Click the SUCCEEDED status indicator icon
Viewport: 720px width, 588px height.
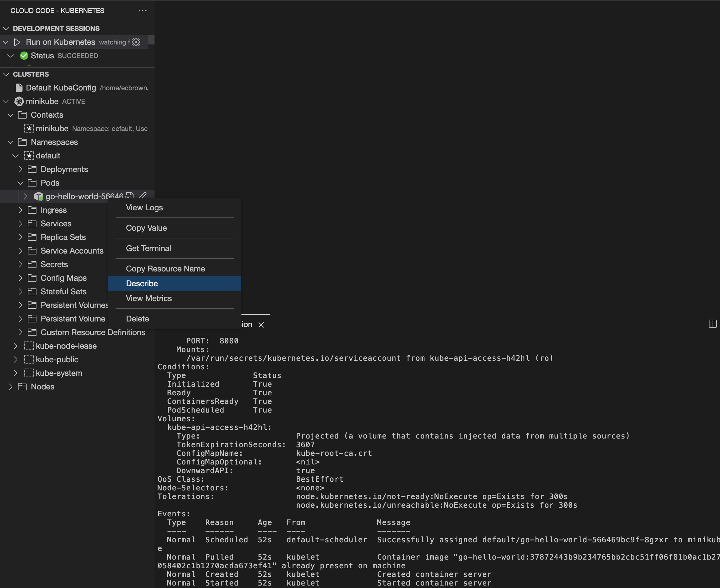point(24,56)
